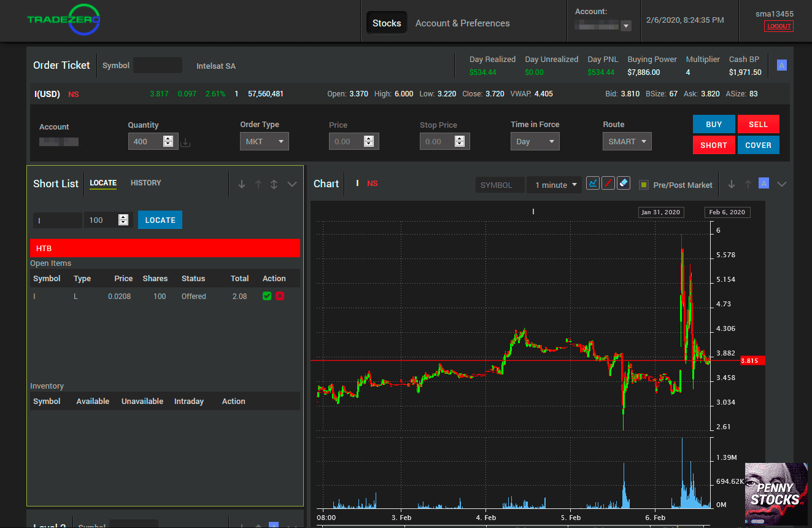Expand the Short List panel height with the resize arrows
Viewport: 812px width, 528px height.
click(x=274, y=183)
